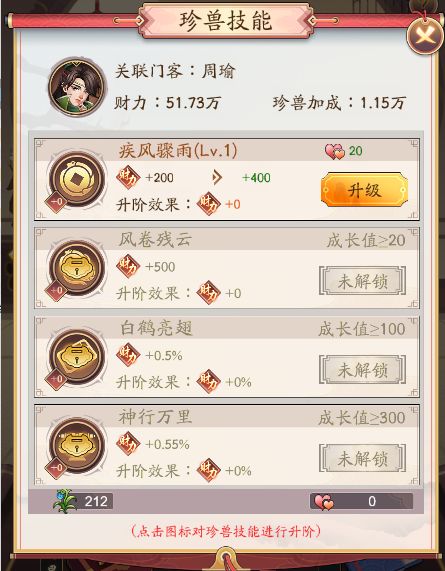Click the 成长值≥300 requirement label
445x571 pixels.
pos(362,418)
